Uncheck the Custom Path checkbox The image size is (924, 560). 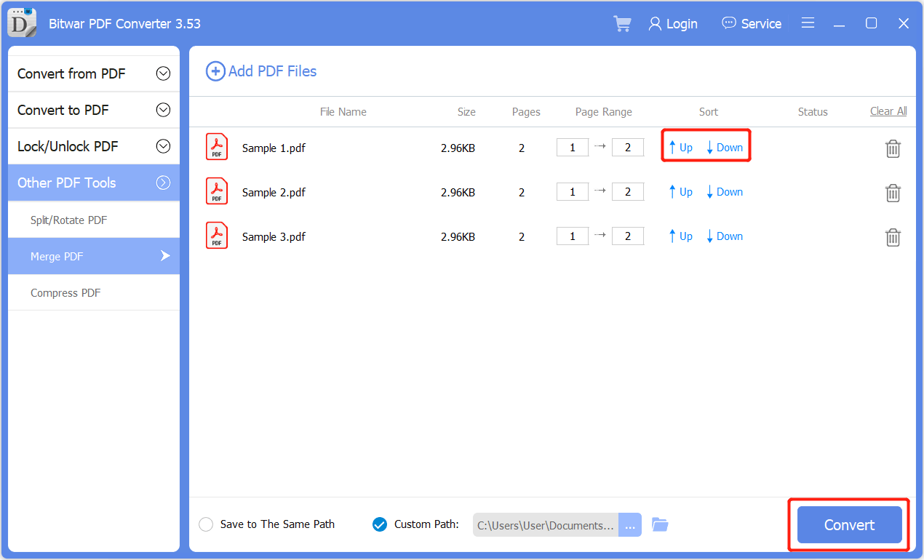tap(380, 524)
